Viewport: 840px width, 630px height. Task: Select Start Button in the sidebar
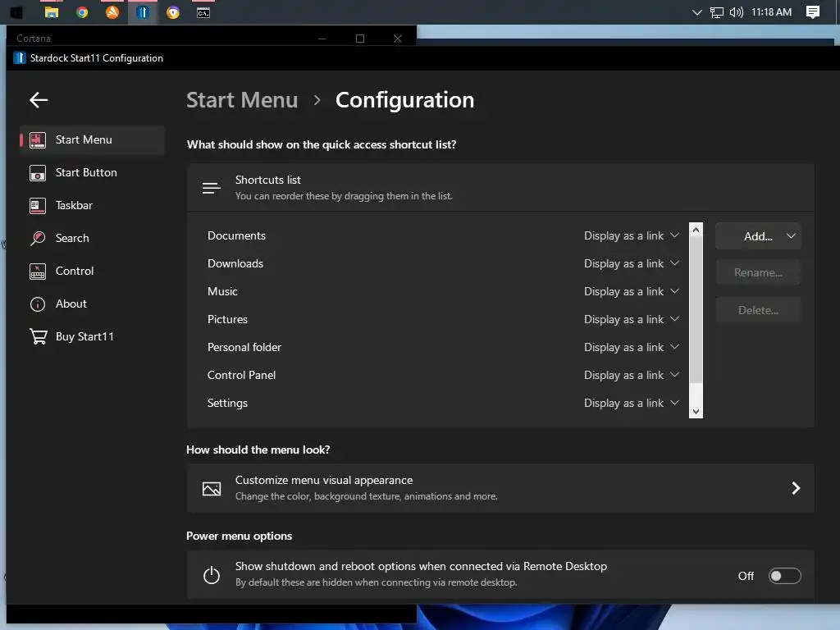[92, 173]
